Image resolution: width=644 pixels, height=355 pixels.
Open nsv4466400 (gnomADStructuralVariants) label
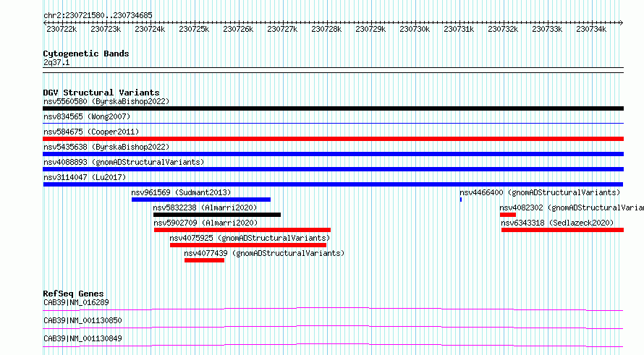tap(540, 192)
